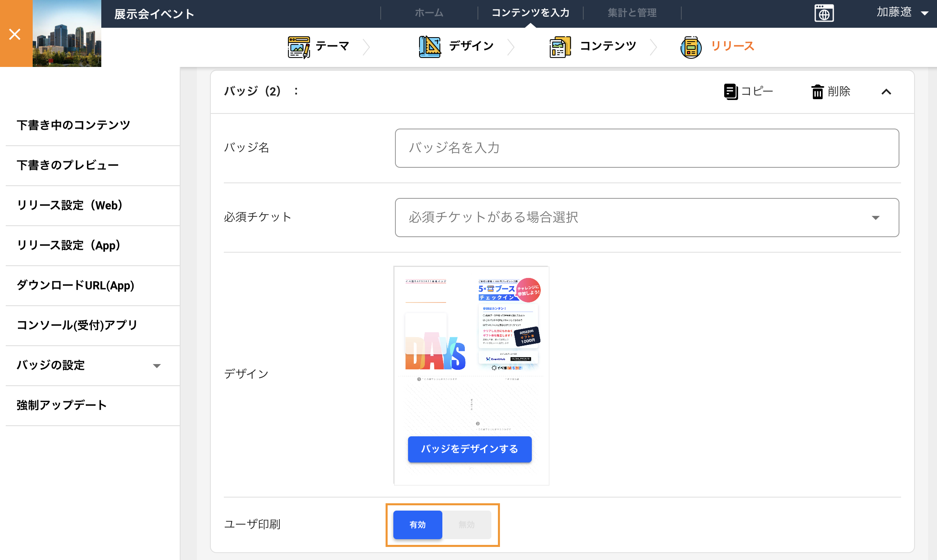Viewport: 937px width, 560px height.
Task: Expand the バッジの設定 sidebar menu
Action: click(x=93, y=365)
